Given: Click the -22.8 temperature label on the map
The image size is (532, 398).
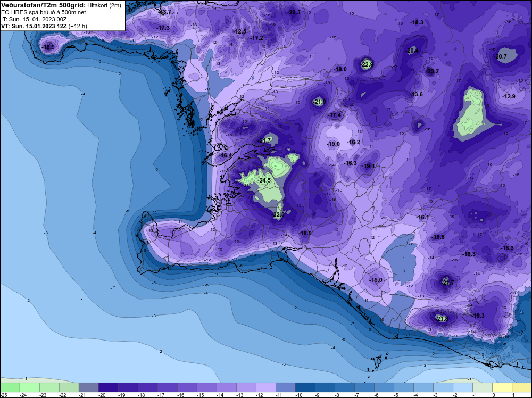Looking at the screenshot, I should pos(278,214).
